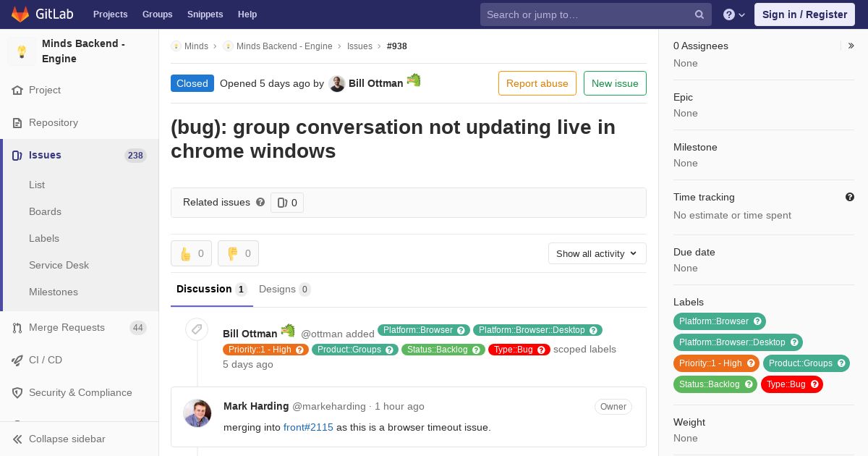The image size is (868, 456).
Task: Click the New issue button
Action: (615, 83)
